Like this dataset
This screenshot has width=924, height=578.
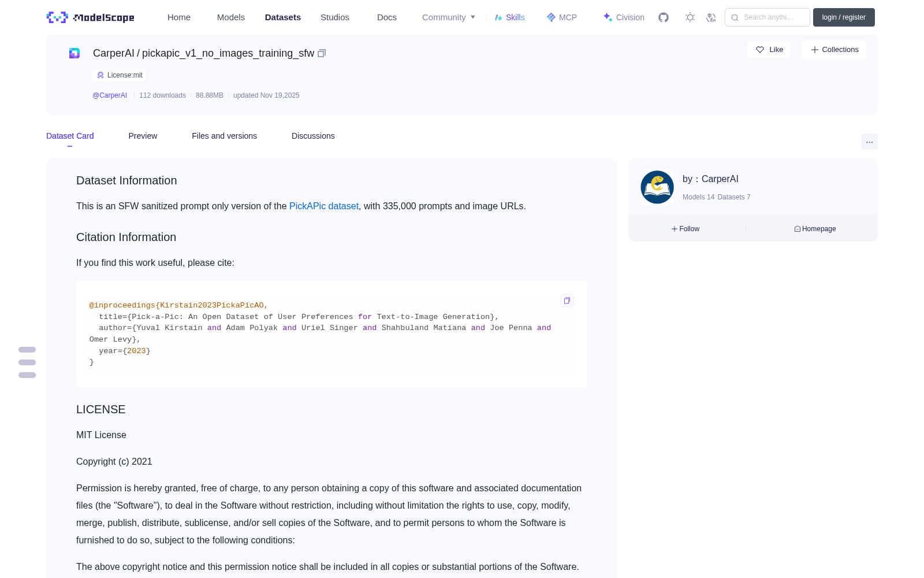(x=769, y=50)
